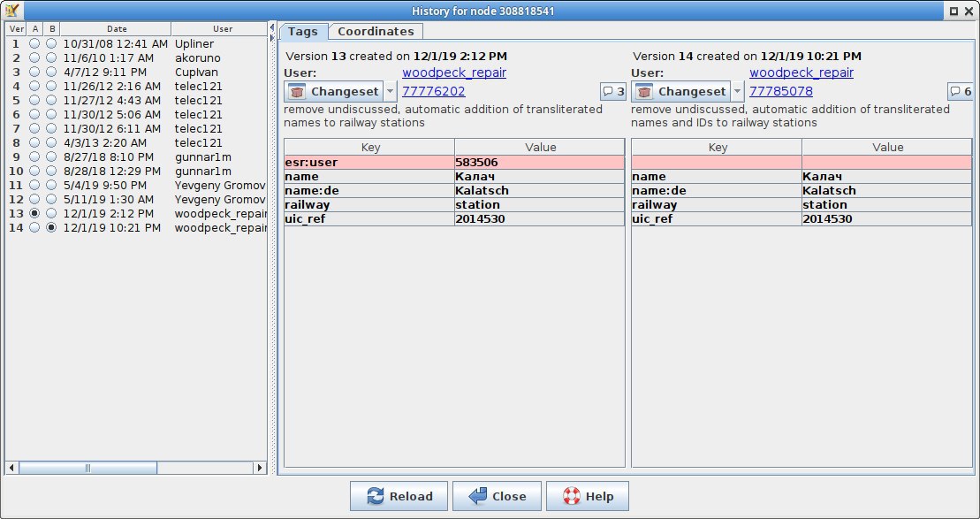Click JOSM icon in title bar
Image resolution: width=980 pixels, height=519 pixels.
[x=11, y=11]
